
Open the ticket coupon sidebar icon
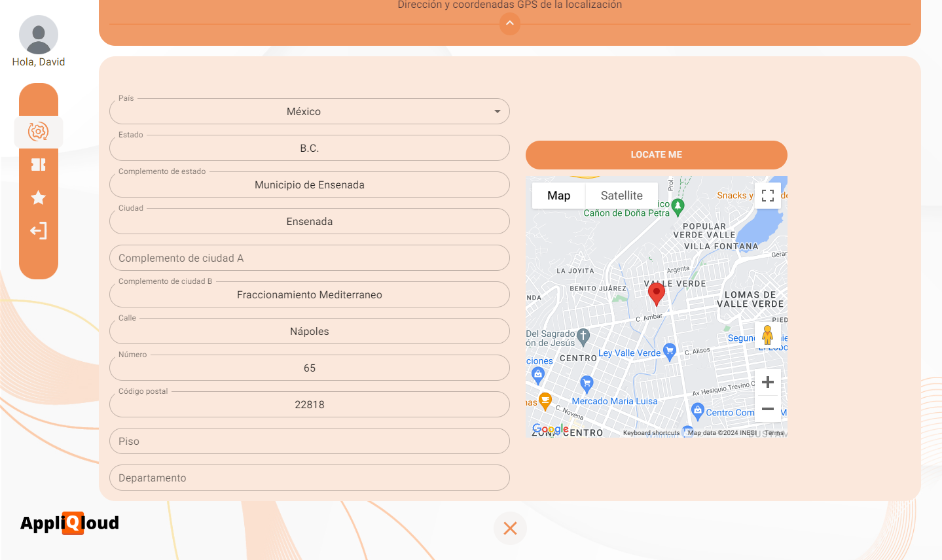tap(39, 165)
